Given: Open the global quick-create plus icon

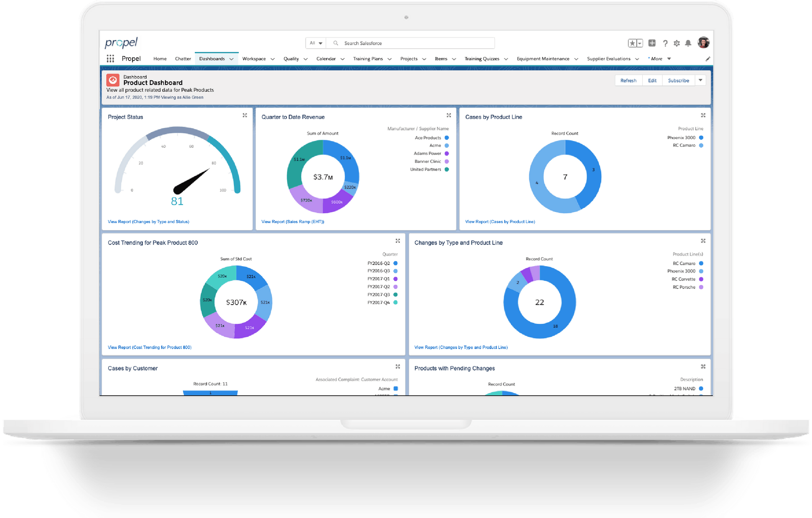Looking at the screenshot, I should pos(652,43).
